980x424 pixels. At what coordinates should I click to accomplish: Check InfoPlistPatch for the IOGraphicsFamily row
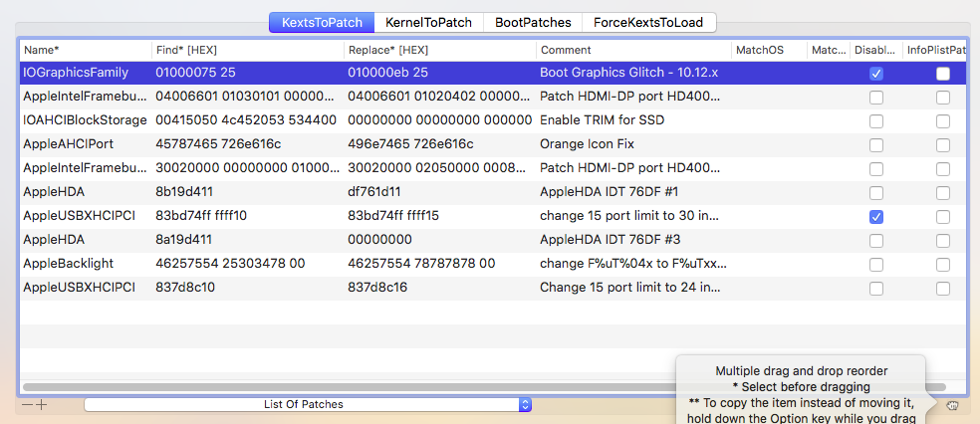click(942, 74)
